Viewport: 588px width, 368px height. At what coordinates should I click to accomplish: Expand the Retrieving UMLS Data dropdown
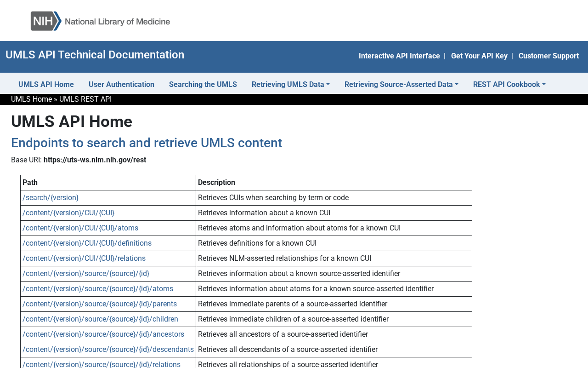291,85
